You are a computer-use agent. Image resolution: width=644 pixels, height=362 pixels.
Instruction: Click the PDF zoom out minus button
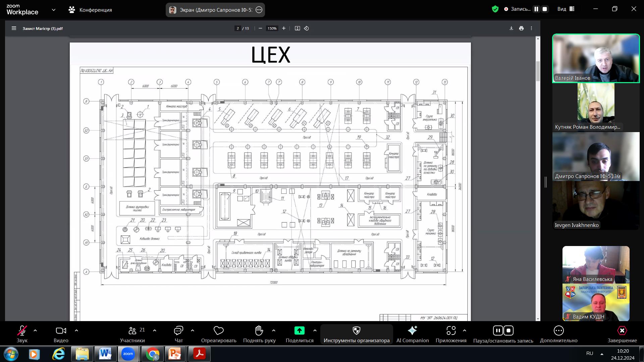click(x=260, y=28)
